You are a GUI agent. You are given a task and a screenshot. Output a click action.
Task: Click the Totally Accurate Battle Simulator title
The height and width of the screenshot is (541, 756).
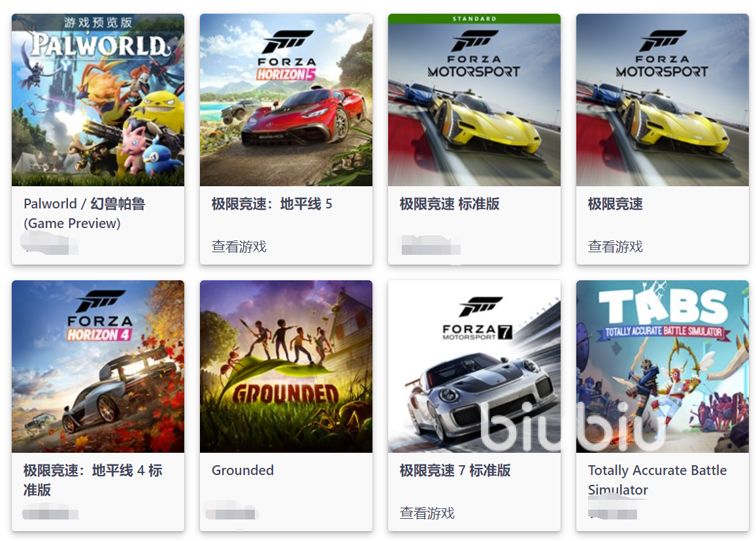(657, 480)
